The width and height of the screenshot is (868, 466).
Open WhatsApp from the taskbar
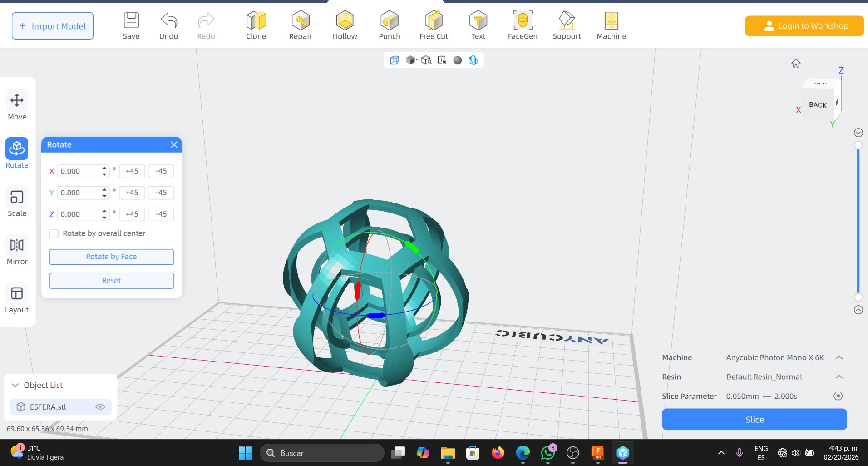click(548, 453)
